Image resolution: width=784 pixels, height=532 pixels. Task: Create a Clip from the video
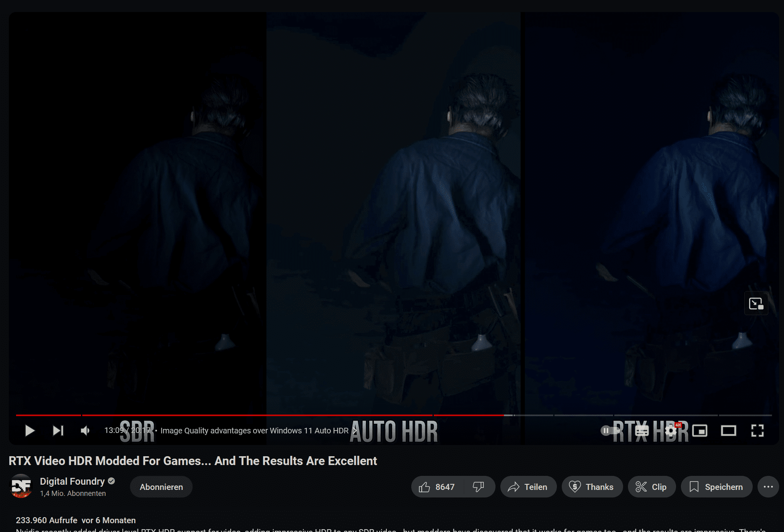[x=652, y=487]
